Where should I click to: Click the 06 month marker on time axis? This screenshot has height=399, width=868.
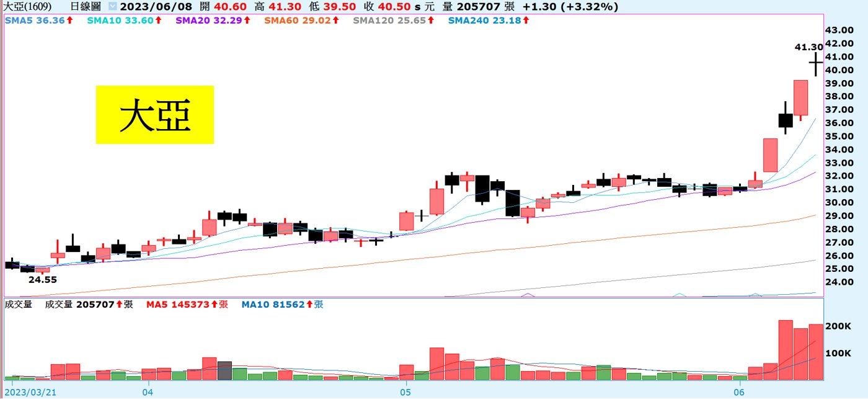pyautogui.click(x=738, y=392)
